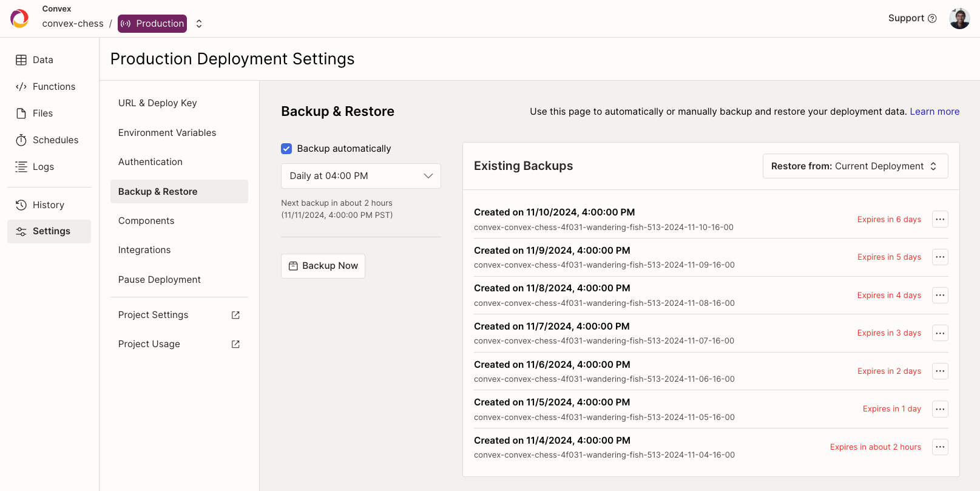Navigate to the Files page

(49, 113)
